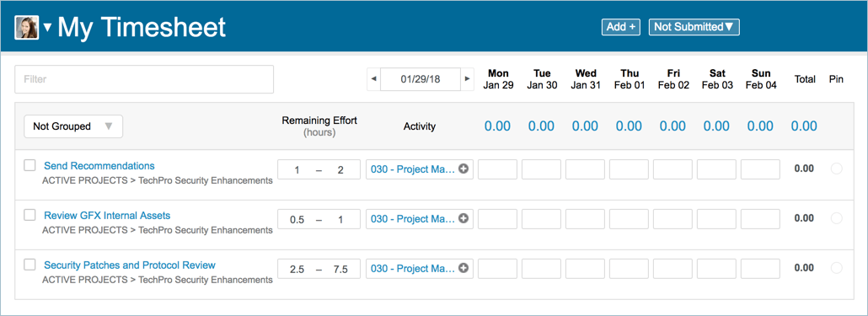
Task: Click the user profile avatar photo
Action: [27, 27]
